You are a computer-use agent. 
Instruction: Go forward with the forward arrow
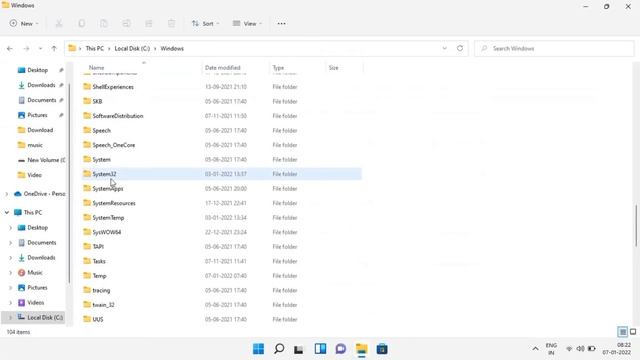(26, 49)
